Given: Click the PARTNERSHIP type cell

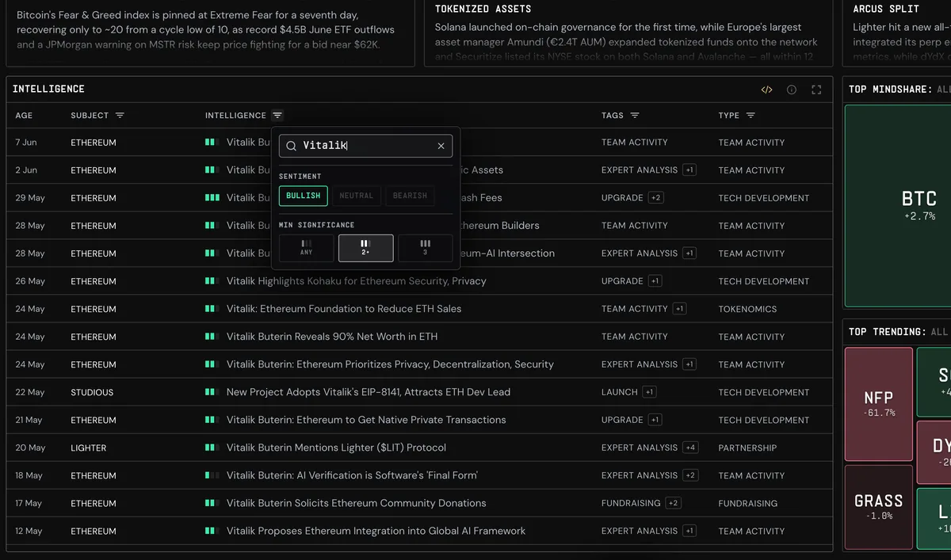Looking at the screenshot, I should coord(747,448).
